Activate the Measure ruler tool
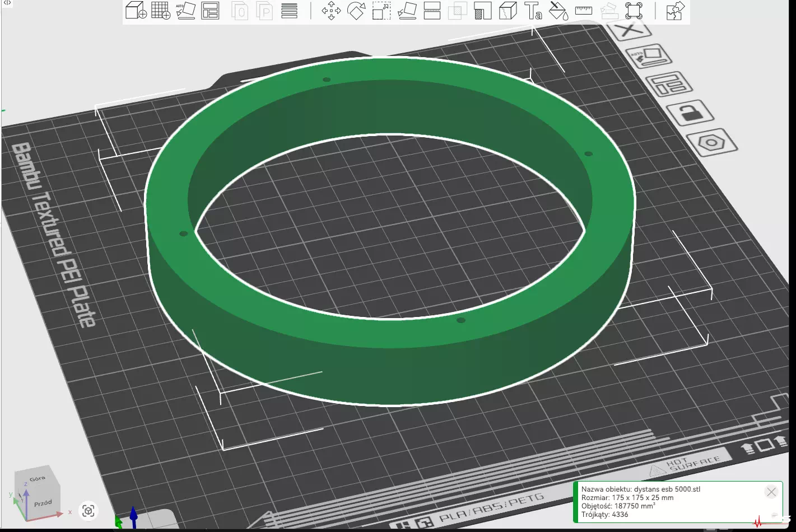The image size is (796, 532). click(x=583, y=11)
